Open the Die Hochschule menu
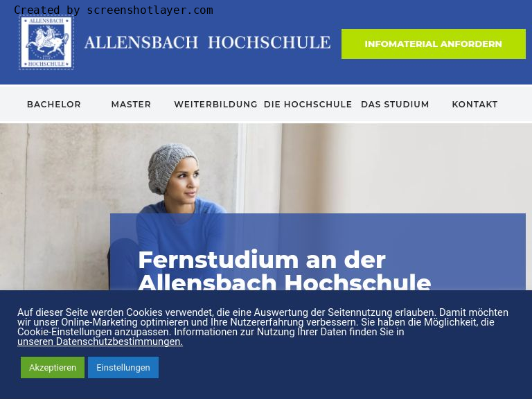532x399 pixels. [308, 104]
